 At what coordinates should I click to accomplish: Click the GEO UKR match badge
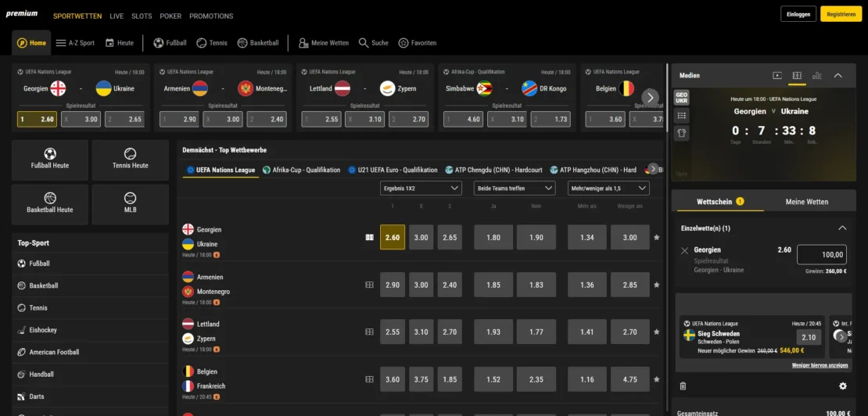click(x=681, y=98)
